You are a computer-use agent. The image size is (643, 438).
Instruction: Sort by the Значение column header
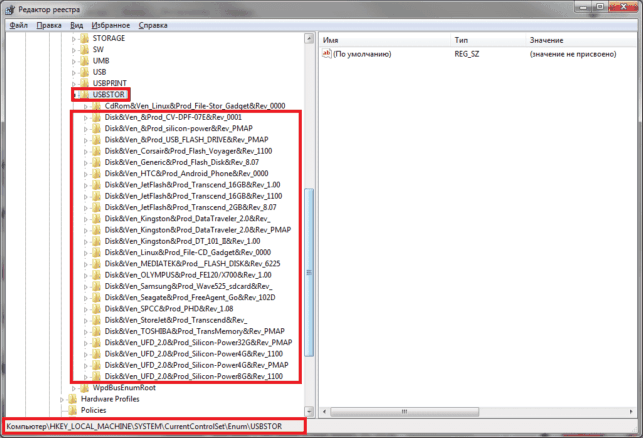[581, 40]
